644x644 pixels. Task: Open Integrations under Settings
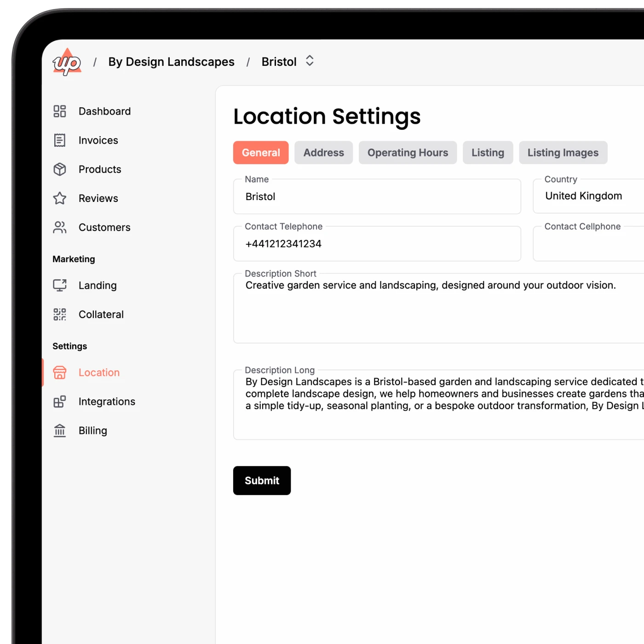pyautogui.click(x=107, y=402)
